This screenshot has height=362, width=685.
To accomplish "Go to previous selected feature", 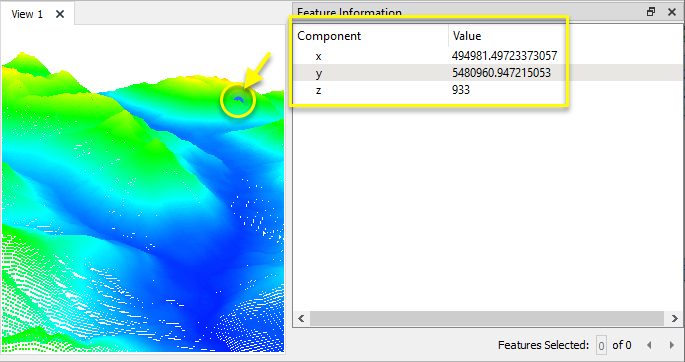I will (x=649, y=345).
